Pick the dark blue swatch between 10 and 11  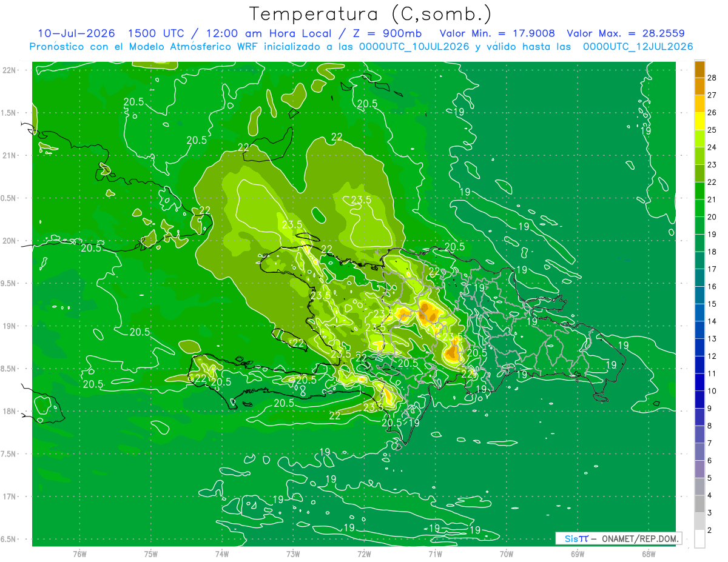699,382
